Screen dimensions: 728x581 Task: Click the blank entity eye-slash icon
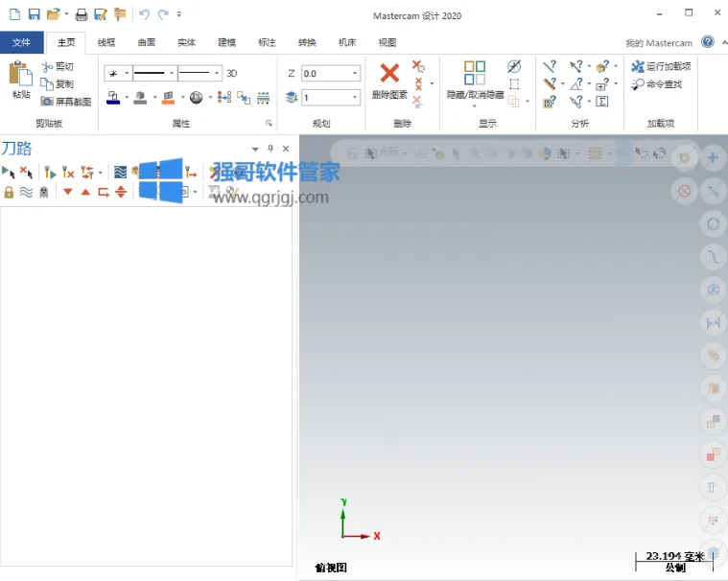[x=514, y=66]
